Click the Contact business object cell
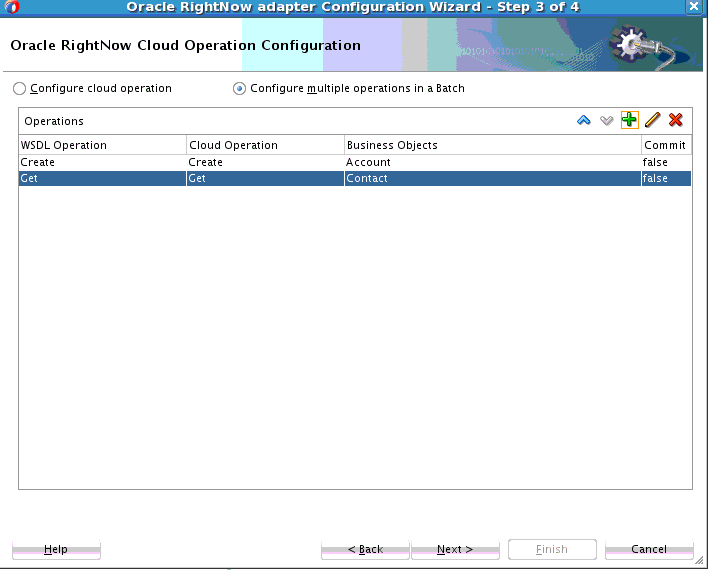 [x=493, y=178]
